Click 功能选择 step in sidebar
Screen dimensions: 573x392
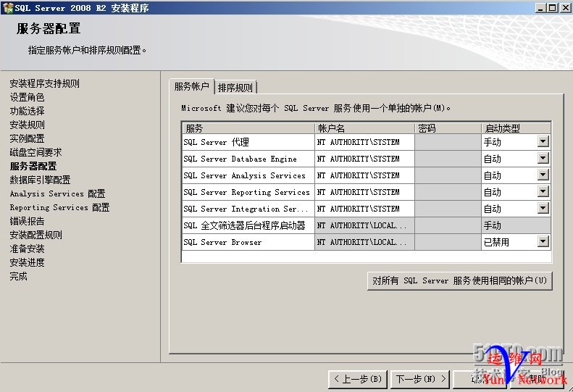pos(27,111)
